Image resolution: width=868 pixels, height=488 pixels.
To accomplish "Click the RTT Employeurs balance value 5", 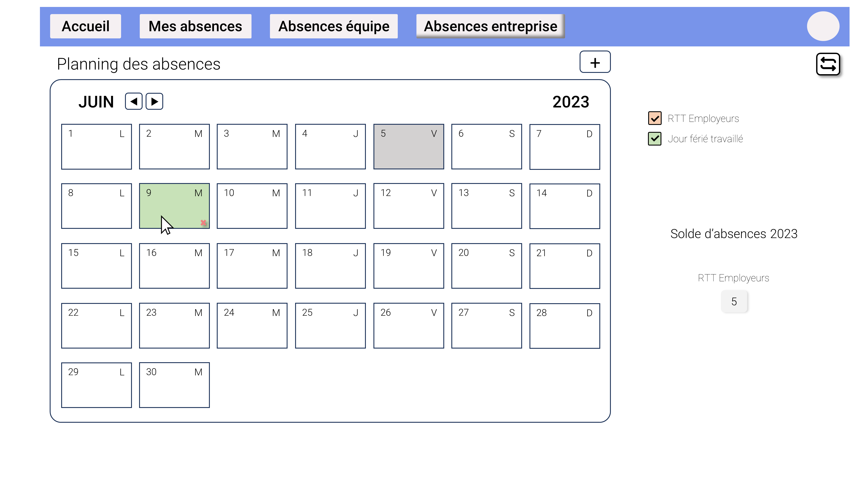I will (x=735, y=301).
